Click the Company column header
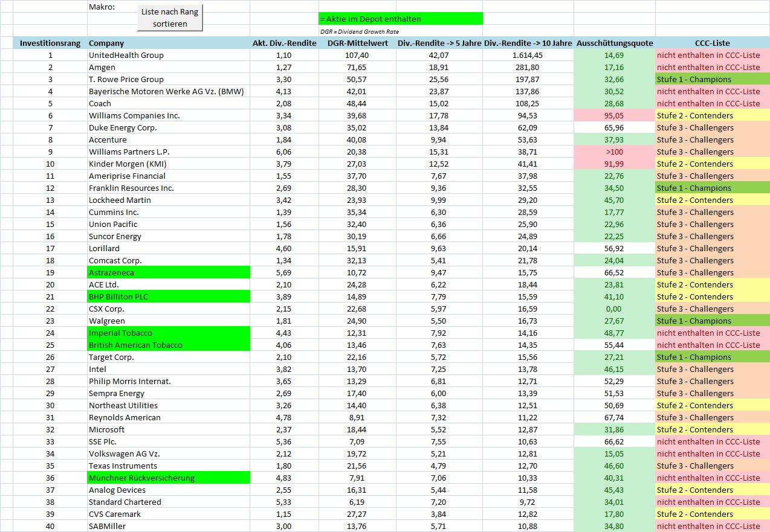This screenshot has width=770, height=532. 169,43
